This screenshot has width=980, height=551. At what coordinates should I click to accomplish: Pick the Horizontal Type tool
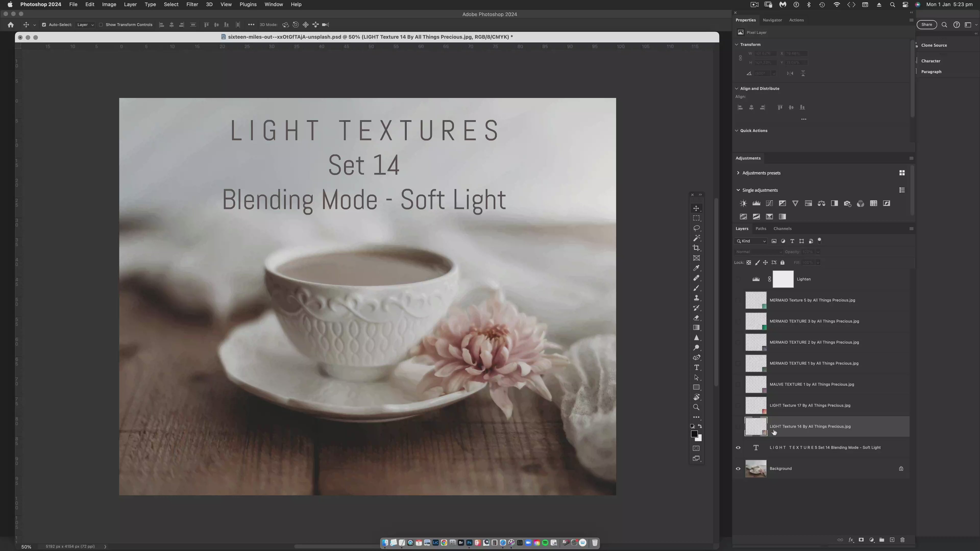tap(696, 367)
